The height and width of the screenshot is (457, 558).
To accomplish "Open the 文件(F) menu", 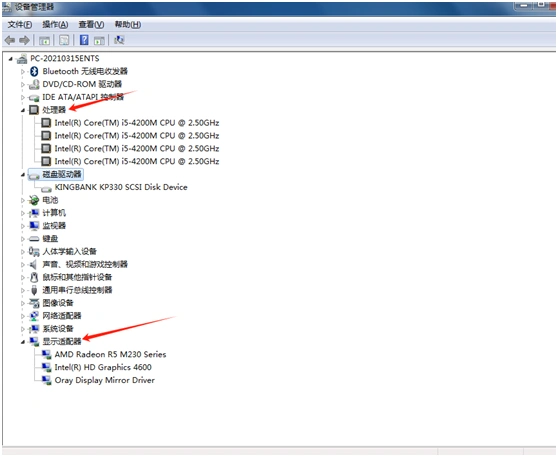I will coord(20,25).
